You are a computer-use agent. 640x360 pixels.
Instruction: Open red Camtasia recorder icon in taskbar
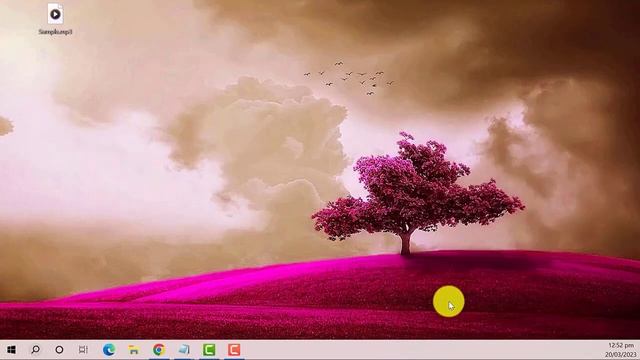click(x=234, y=350)
